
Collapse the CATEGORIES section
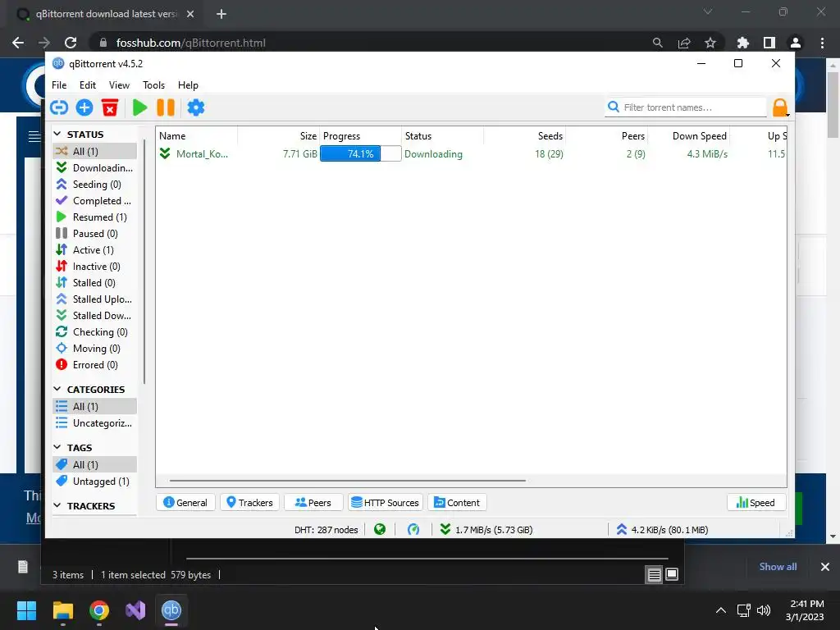57,389
